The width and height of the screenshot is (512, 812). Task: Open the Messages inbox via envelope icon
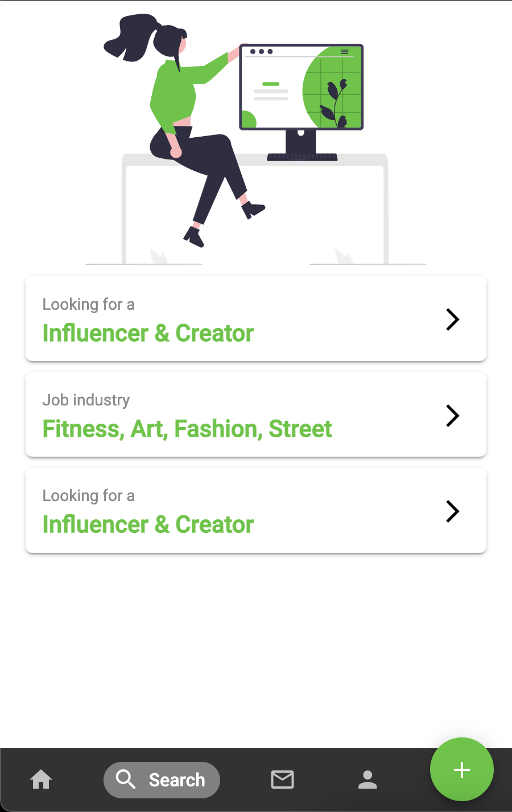coord(282,780)
